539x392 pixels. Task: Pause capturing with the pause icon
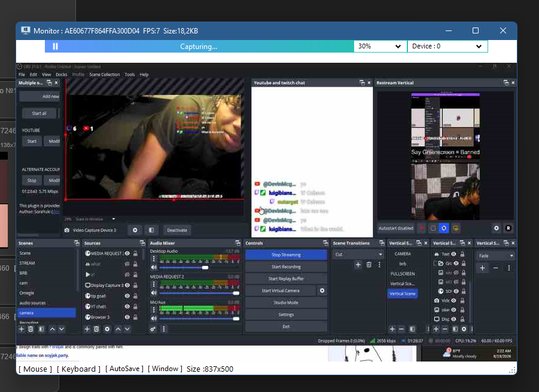(x=55, y=47)
